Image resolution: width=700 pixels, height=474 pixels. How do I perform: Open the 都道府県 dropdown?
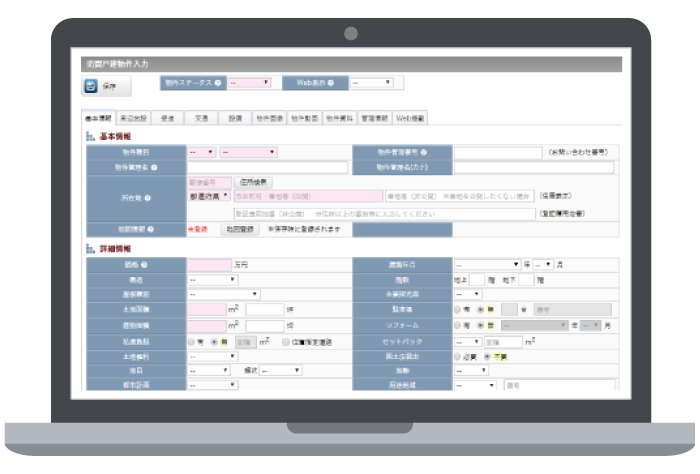click(208, 196)
